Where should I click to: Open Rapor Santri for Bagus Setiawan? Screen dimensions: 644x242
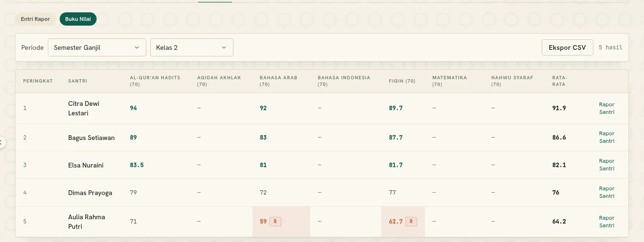(x=607, y=137)
